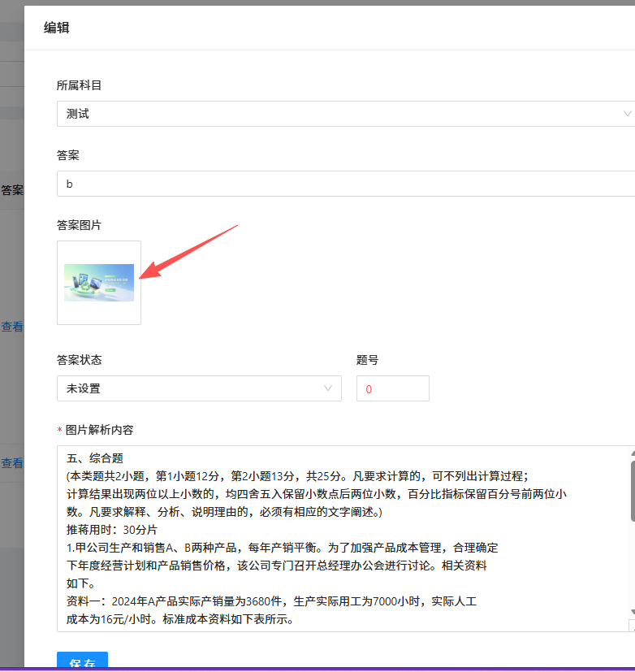The height and width of the screenshot is (672, 635).
Task: Click the line 推荐用时：30分片
Action: point(112,530)
